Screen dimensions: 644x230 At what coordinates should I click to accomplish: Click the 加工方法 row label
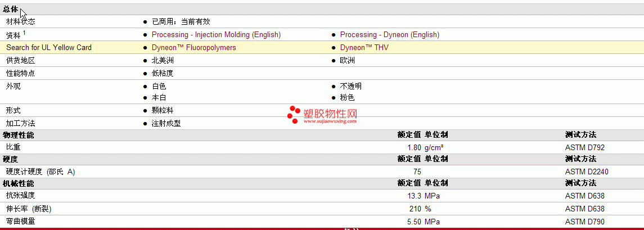21,124
